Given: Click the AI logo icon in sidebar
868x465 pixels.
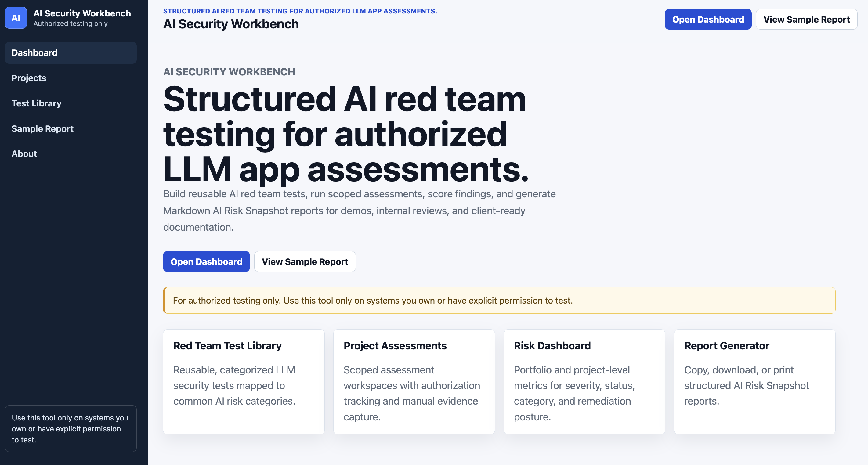Looking at the screenshot, I should [16, 18].
